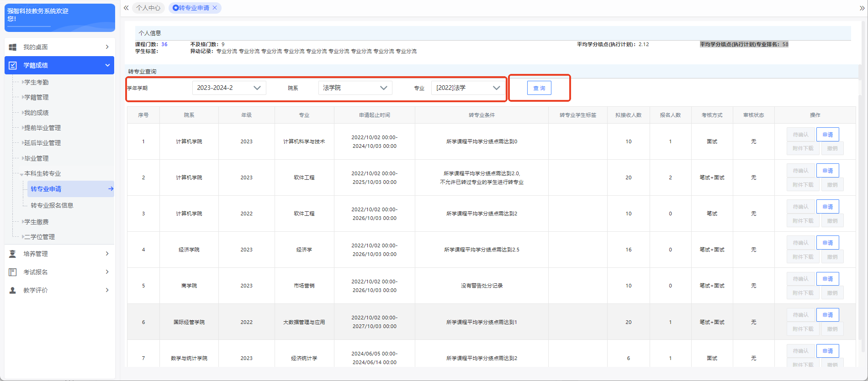This screenshot has height=381, width=868.
Task: Open the 专业 [2022]法学 dropdown
Action: pos(468,88)
